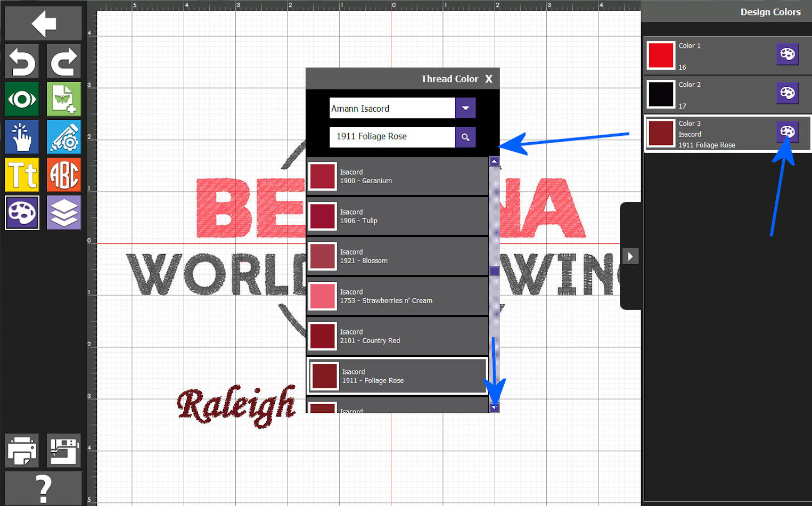The width and height of the screenshot is (812, 506).
Task: Select Isacord 1921 - Blossom thread
Action: pos(397,256)
